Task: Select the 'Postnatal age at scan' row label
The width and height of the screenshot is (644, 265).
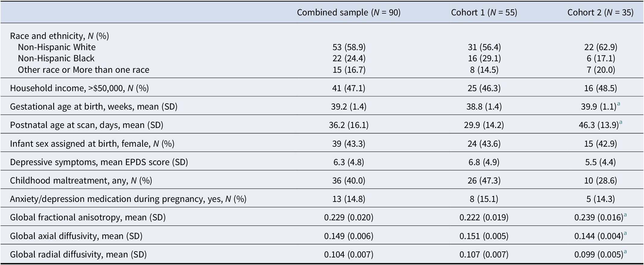Action: pos(87,125)
